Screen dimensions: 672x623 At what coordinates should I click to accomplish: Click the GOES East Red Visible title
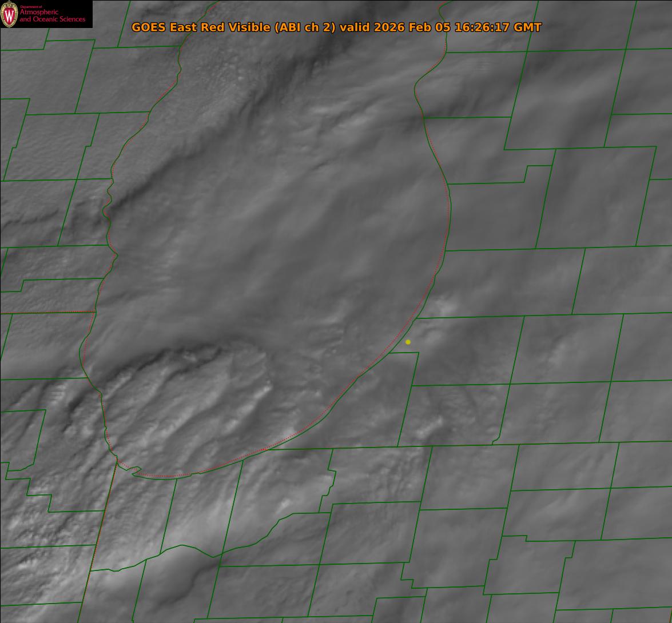click(x=336, y=27)
